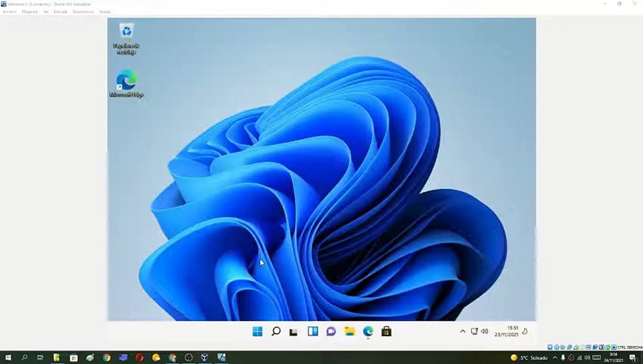Viewport: 643px width, 364px height.
Task: Open Windows 11 taskbar search magnifier
Action: (x=276, y=332)
